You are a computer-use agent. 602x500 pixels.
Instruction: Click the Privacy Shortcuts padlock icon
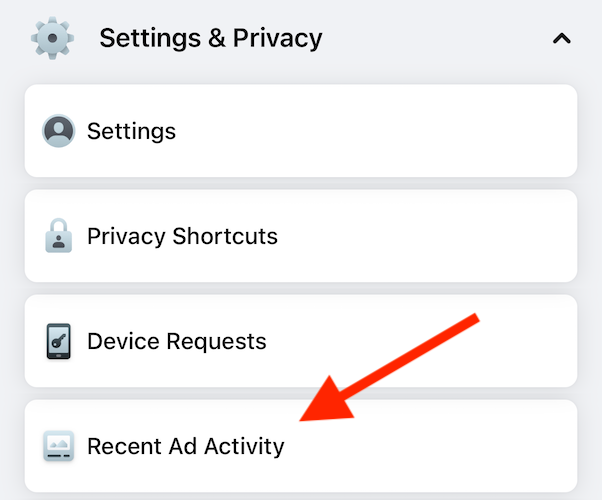[59, 236]
